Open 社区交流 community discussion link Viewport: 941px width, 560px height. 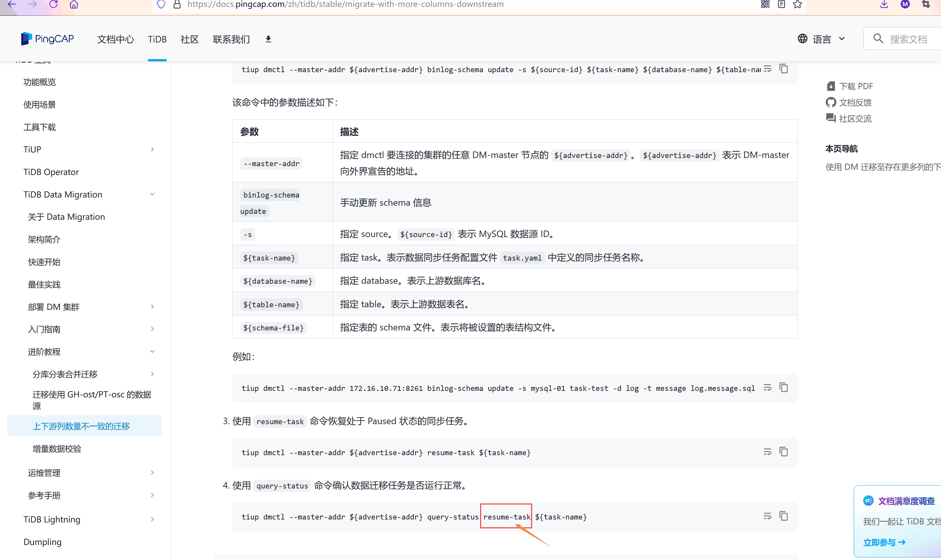[849, 119]
